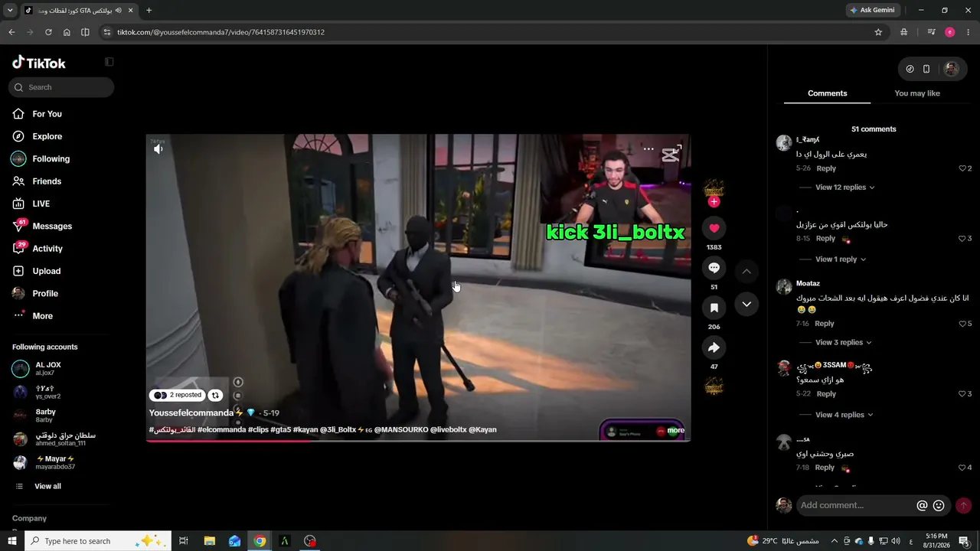Switch to the Comments tab

tap(827, 93)
